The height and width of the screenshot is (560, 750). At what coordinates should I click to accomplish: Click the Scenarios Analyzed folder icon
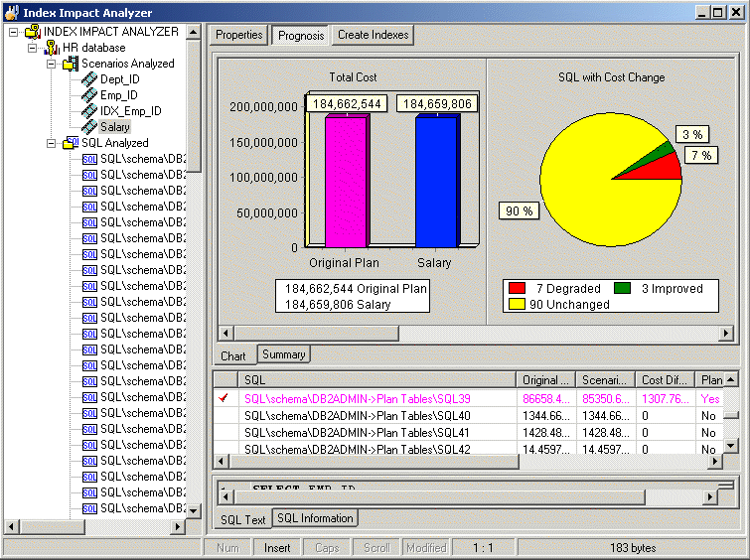pos(70,64)
